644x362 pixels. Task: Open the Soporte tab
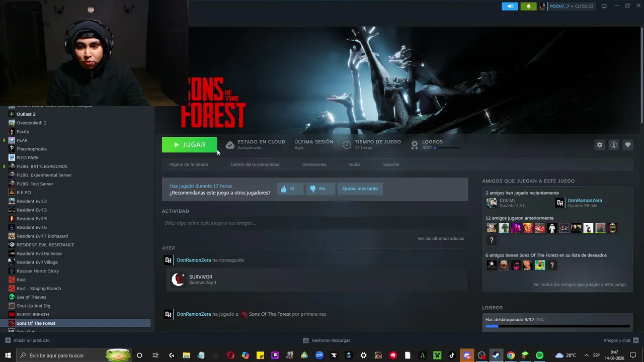(391, 164)
